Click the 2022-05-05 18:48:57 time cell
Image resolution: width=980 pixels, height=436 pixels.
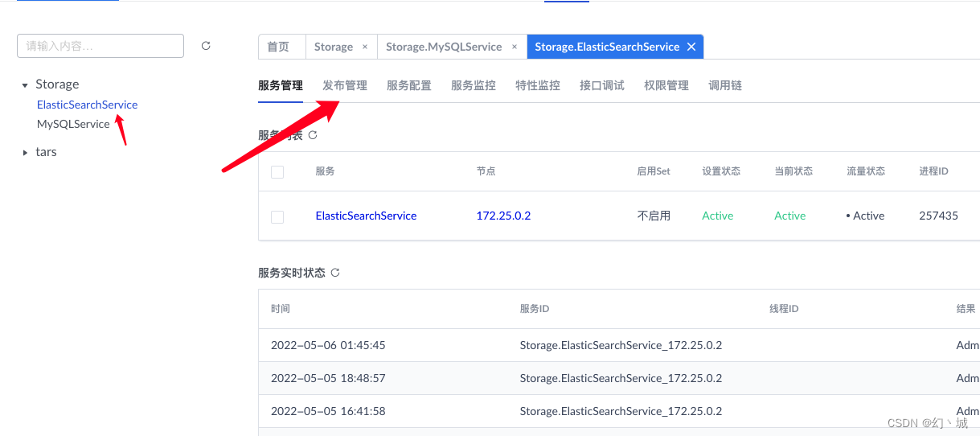pyautogui.click(x=328, y=378)
